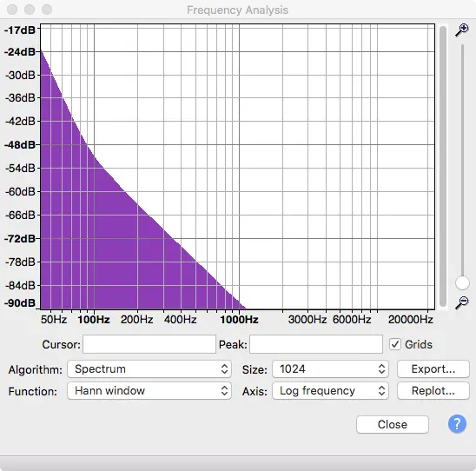The image size is (476, 471).
Task: Click the zoom-out magnifier icon
Action: click(462, 302)
